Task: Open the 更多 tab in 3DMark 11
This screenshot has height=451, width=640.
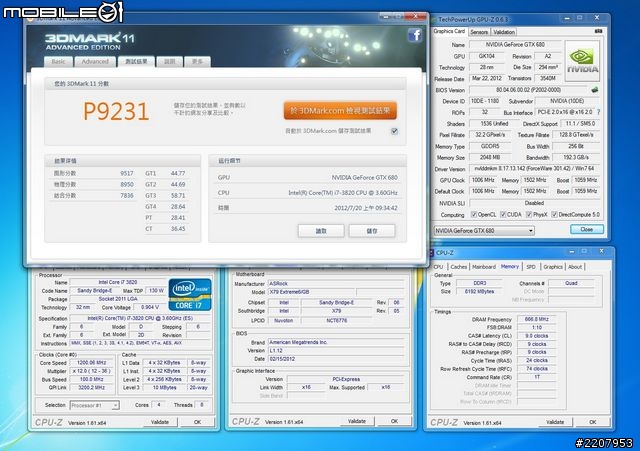Action: (x=197, y=62)
